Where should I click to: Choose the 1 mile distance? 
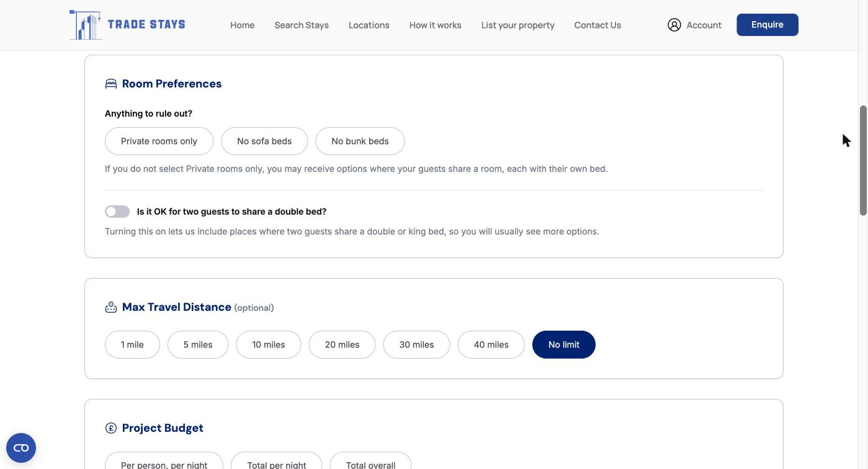pos(132,345)
